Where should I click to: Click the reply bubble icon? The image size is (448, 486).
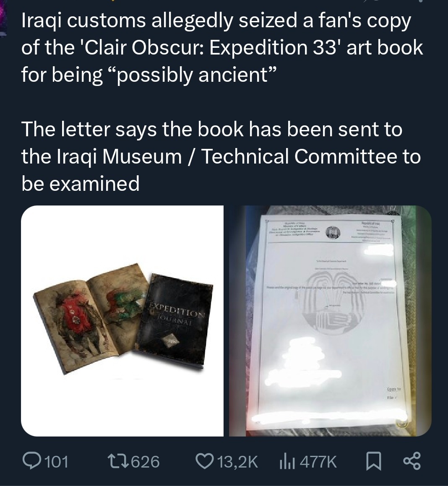(x=33, y=461)
